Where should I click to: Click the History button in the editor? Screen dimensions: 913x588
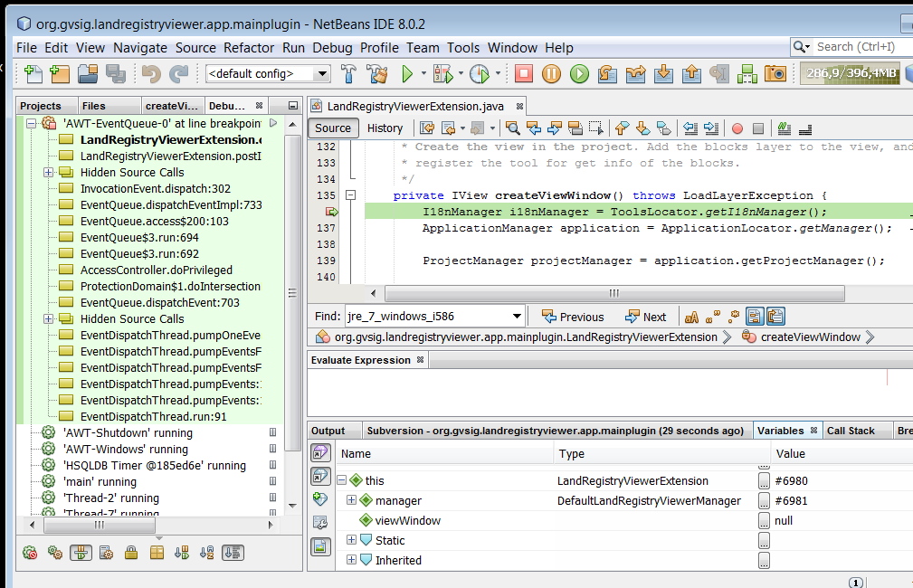point(385,128)
